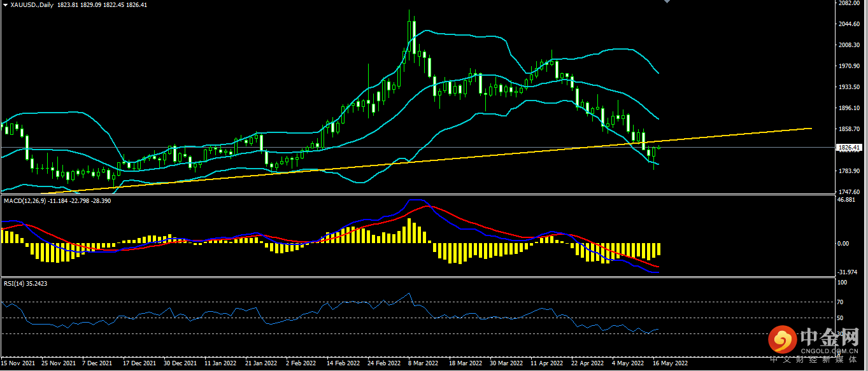
Task: Click the 15 Nov 2021 date label
Action: (x=17, y=364)
